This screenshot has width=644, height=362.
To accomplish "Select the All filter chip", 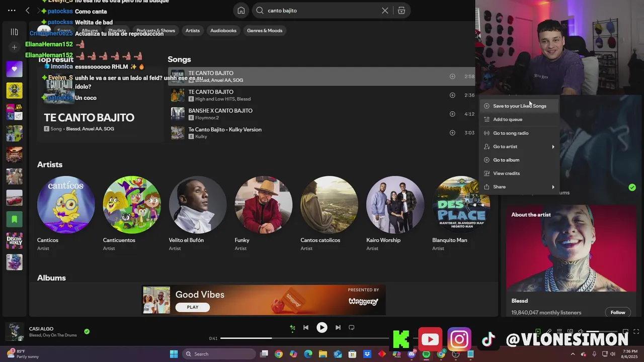I will click(44, 31).
